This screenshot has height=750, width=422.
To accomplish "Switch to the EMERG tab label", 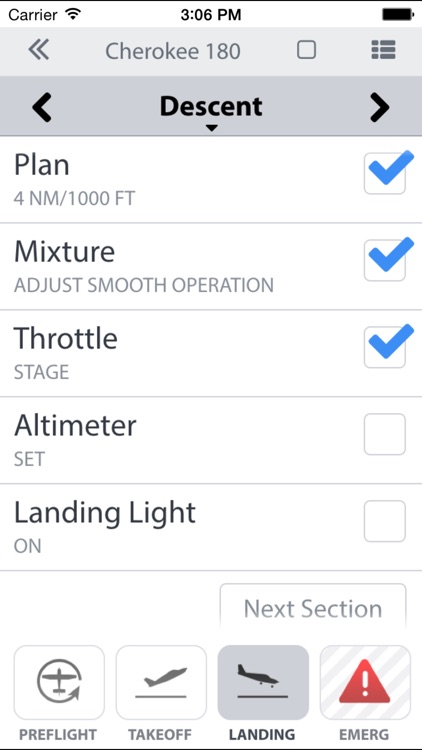I will pos(364,735).
